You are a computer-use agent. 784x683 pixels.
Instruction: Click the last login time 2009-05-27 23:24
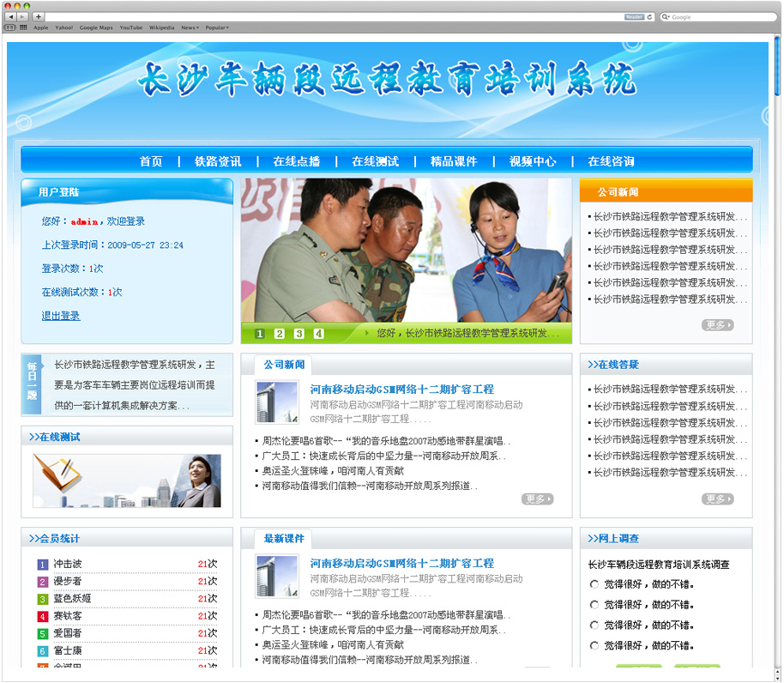[x=146, y=245]
